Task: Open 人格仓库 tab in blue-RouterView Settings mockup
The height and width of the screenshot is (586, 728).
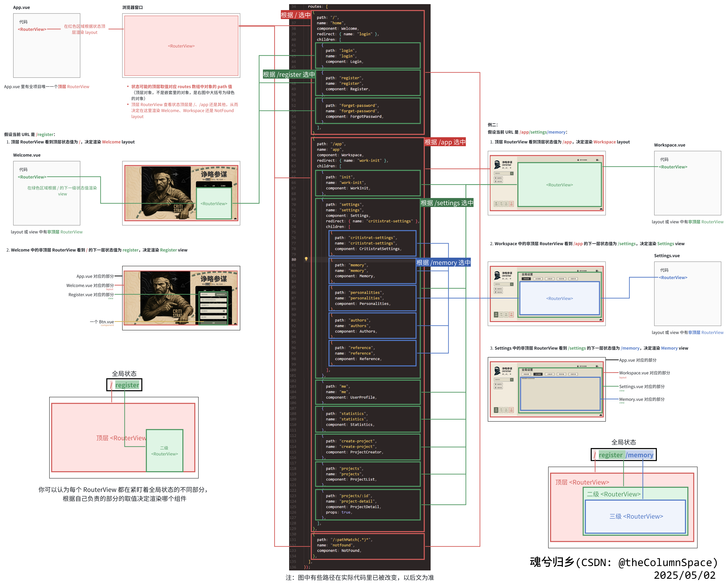Action: (550, 279)
